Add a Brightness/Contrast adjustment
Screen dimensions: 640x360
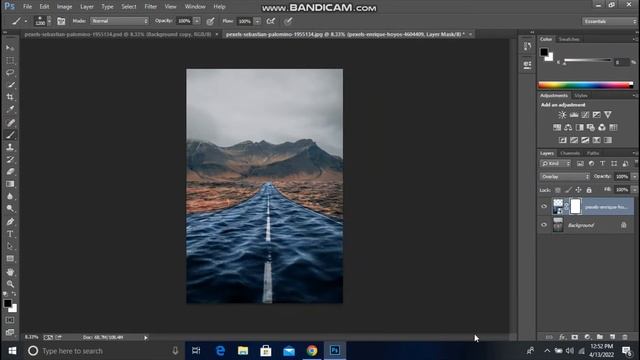pos(562,115)
